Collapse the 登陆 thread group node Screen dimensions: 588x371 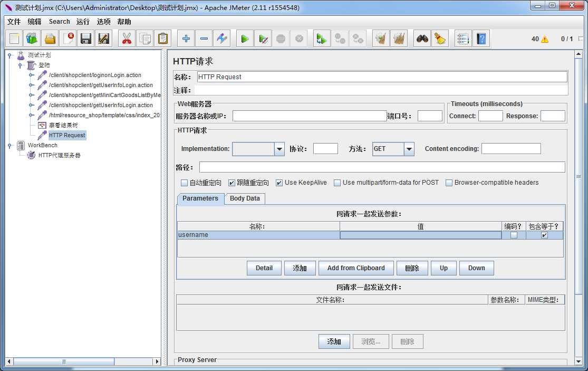(20, 65)
